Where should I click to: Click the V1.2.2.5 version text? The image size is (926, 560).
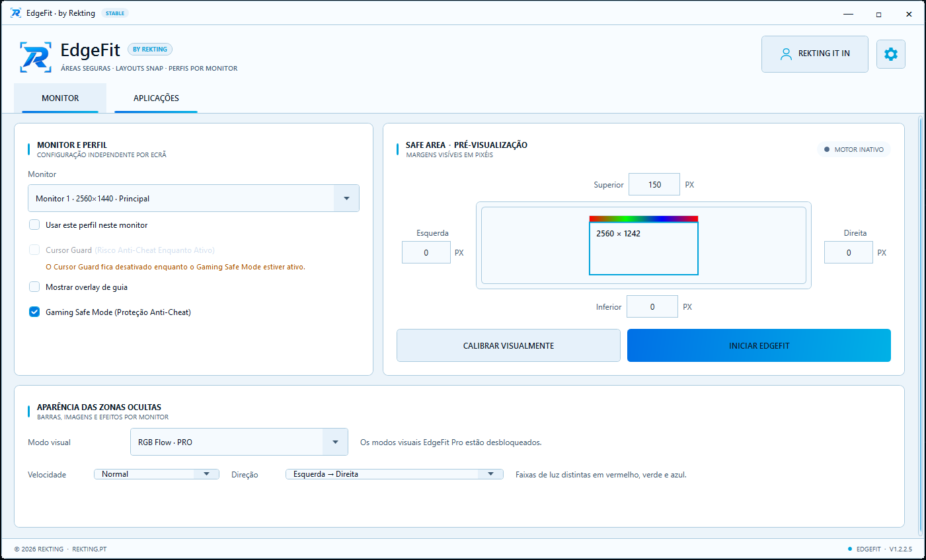(x=900, y=549)
